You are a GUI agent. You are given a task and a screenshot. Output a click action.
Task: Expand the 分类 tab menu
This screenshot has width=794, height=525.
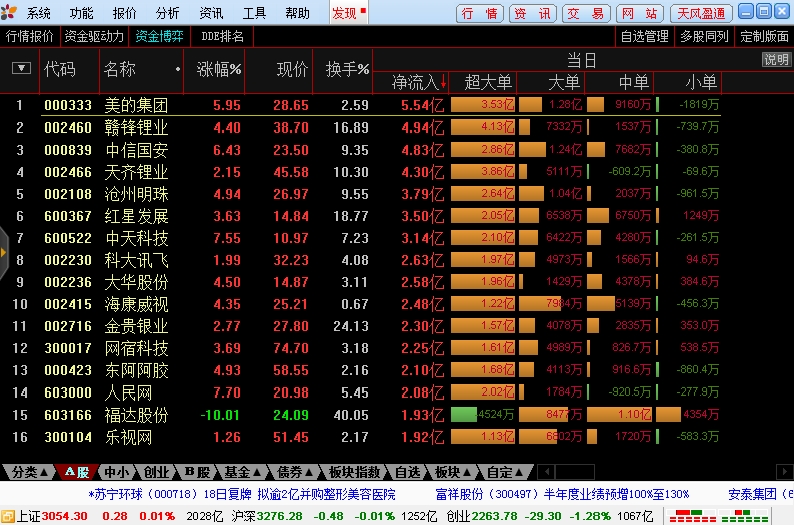tap(30, 472)
